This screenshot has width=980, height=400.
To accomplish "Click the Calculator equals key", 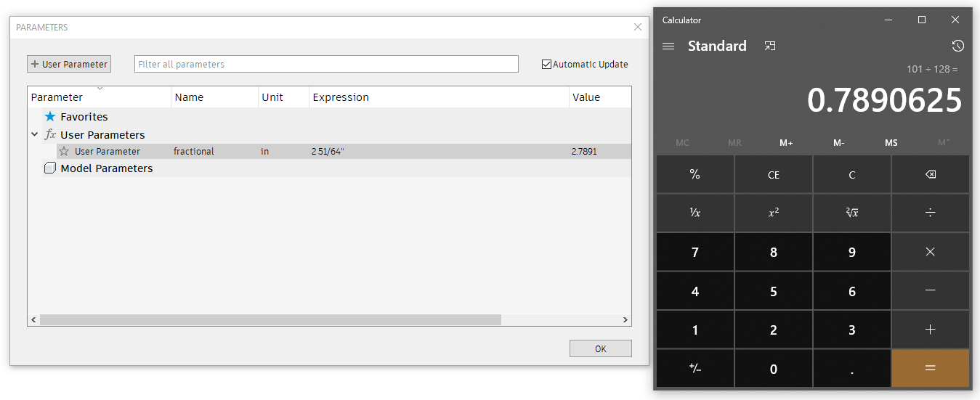I will click(x=931, y=368).
